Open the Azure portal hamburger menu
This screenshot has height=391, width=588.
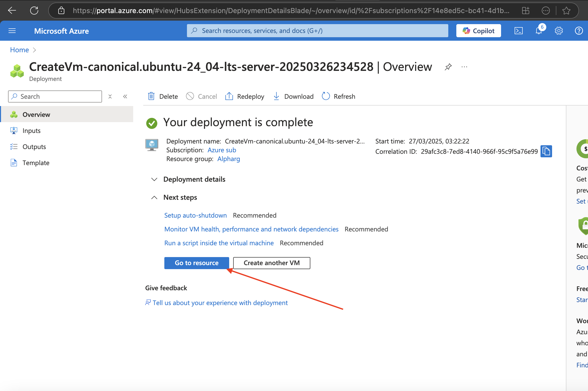coord(12,31)
